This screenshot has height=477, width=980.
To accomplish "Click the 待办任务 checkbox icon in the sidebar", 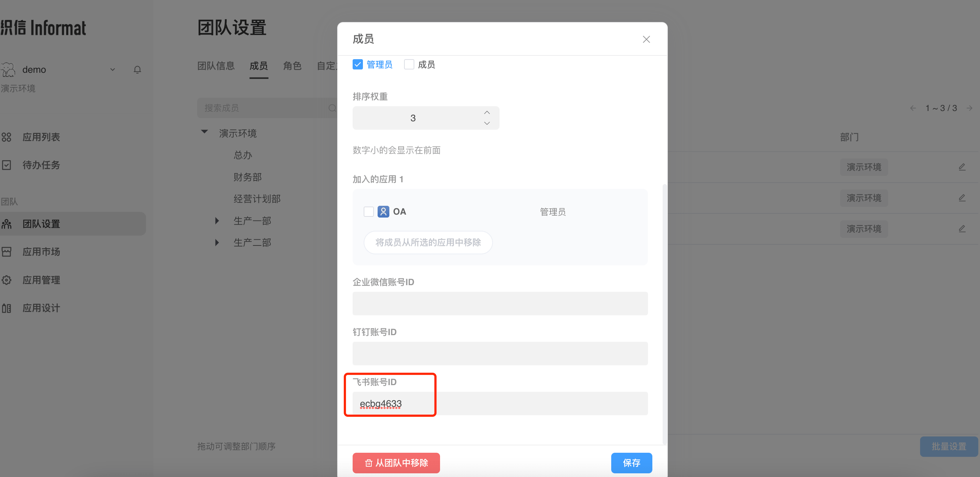I will tap(7, 165).
